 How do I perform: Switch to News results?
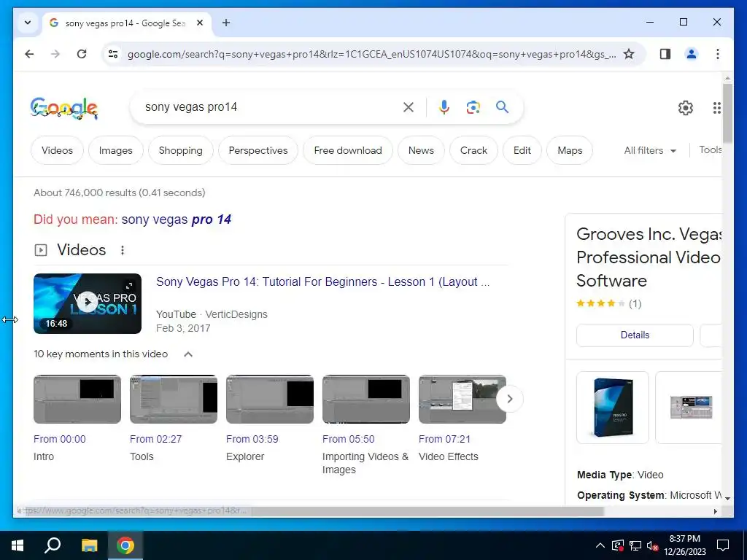click(x=421, y=150)
